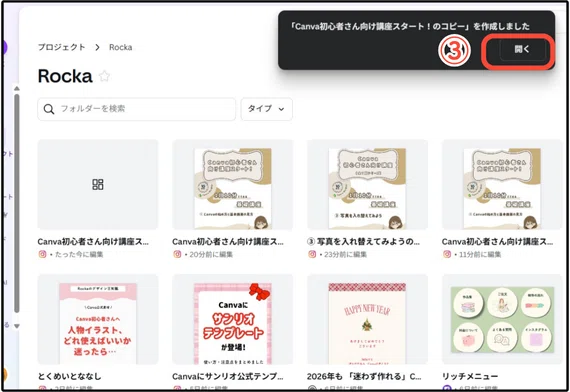
Task: Click the フォルダーを検索 search field
Action: 136,109
